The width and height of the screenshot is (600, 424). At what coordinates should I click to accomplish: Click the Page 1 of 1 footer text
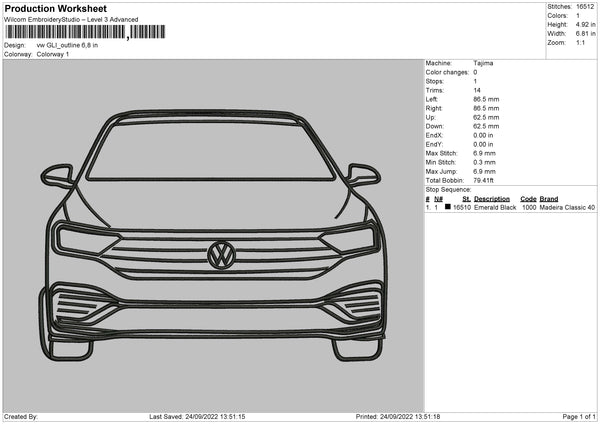point(576,416)
